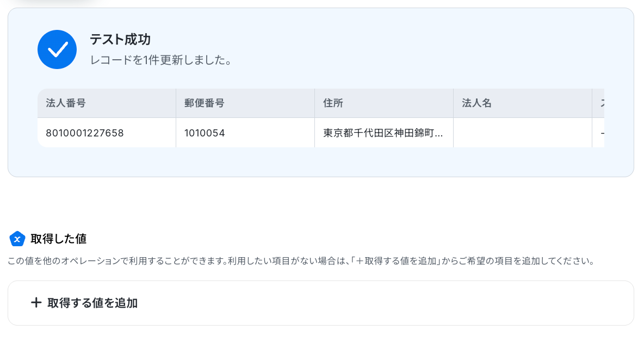The image size is (644, 337).
Task: Click the レコードを1件更新しました message
Action: (160, 60)
